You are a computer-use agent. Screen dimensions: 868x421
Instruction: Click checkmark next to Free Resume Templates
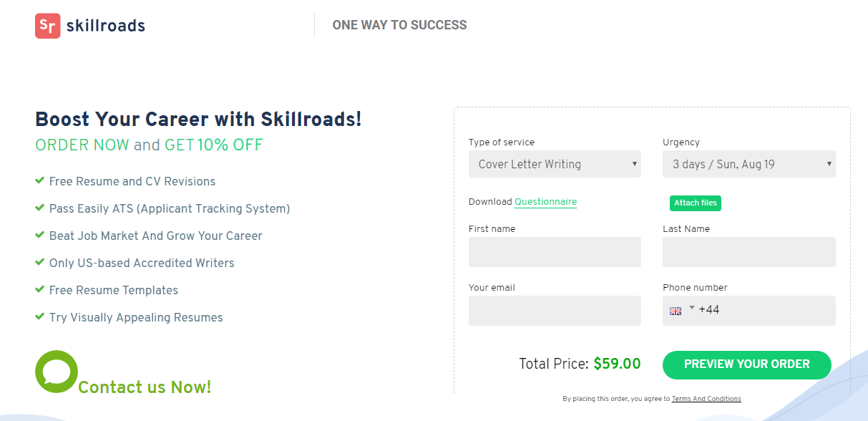40,290
